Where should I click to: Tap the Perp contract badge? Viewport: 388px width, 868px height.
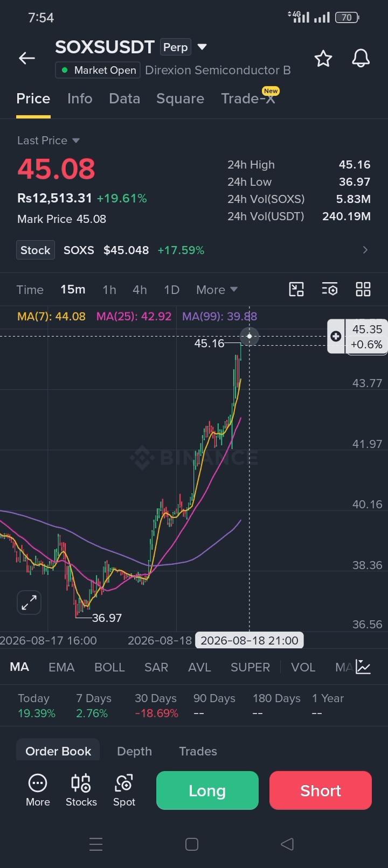[176, 47]
